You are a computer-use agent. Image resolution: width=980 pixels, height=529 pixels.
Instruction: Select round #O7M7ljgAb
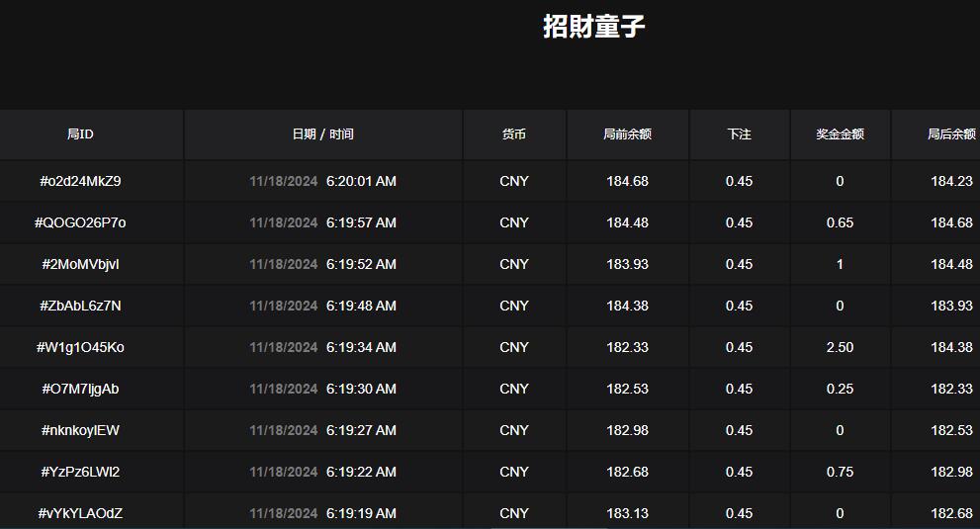80,389
